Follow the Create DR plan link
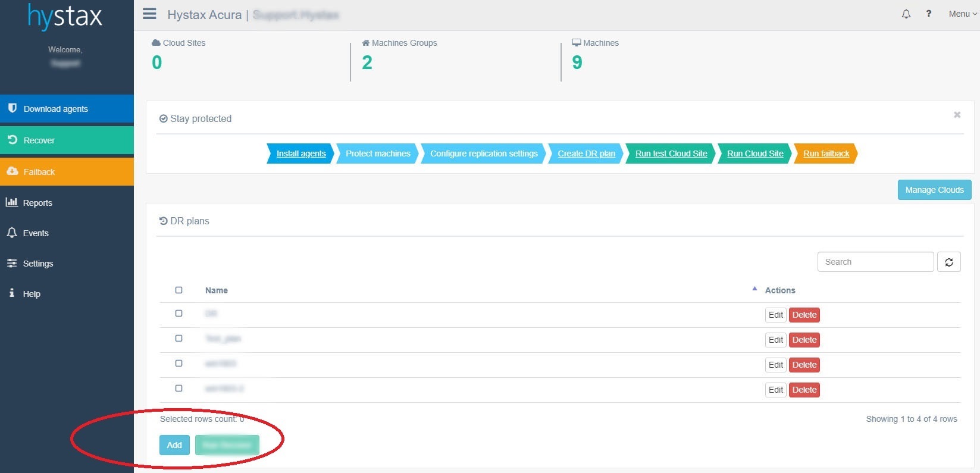 point(587,154)
